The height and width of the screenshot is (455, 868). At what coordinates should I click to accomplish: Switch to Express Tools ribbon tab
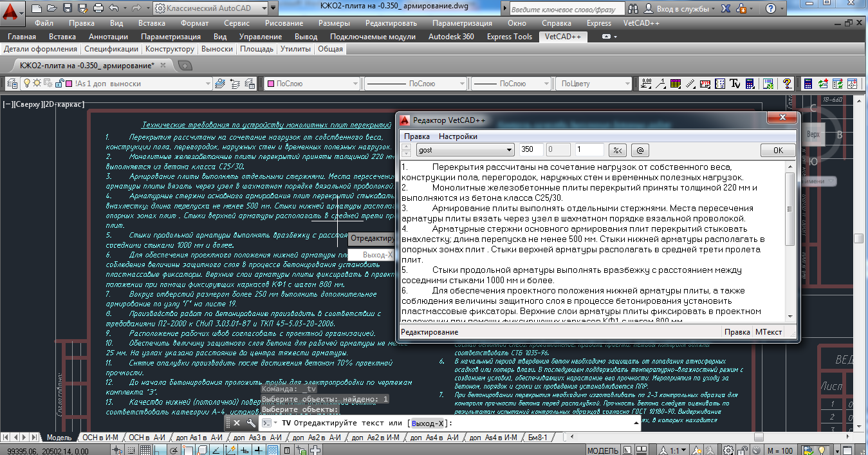[x=510, y=37]
